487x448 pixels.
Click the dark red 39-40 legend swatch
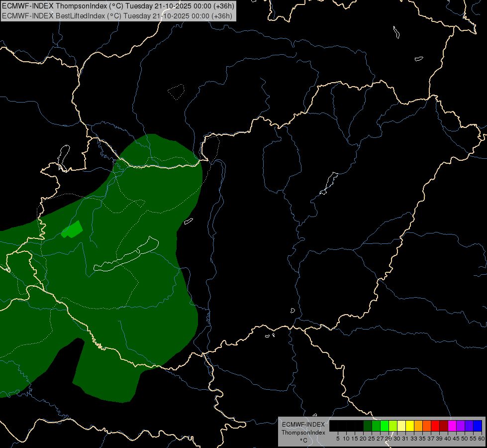444,426
